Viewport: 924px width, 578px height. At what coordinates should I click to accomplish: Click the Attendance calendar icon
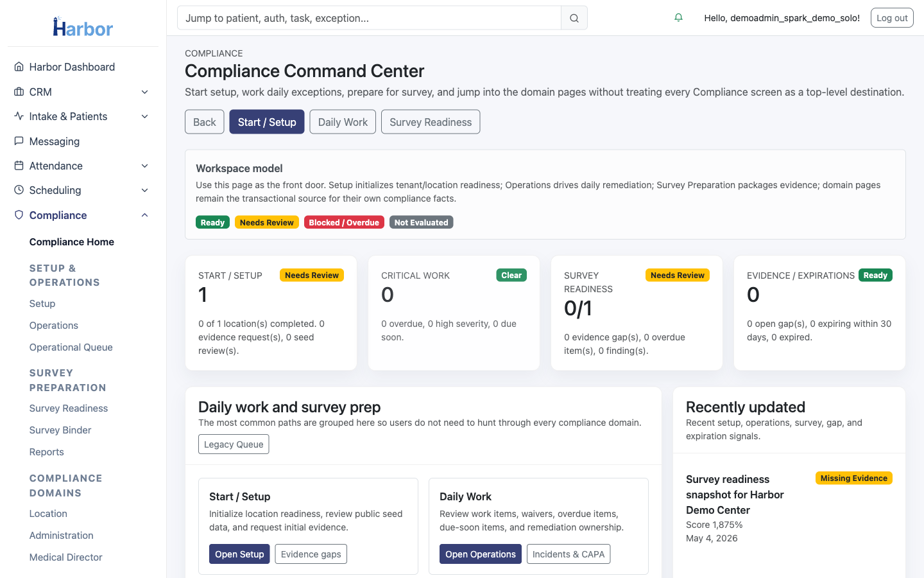click(x=19, y=166)
